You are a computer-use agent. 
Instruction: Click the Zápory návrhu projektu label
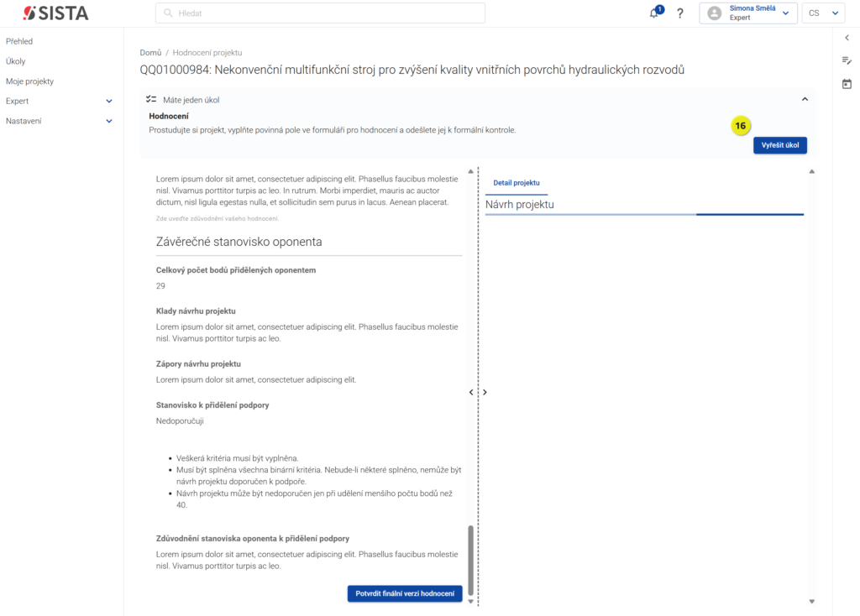click(x=198, y=364)
